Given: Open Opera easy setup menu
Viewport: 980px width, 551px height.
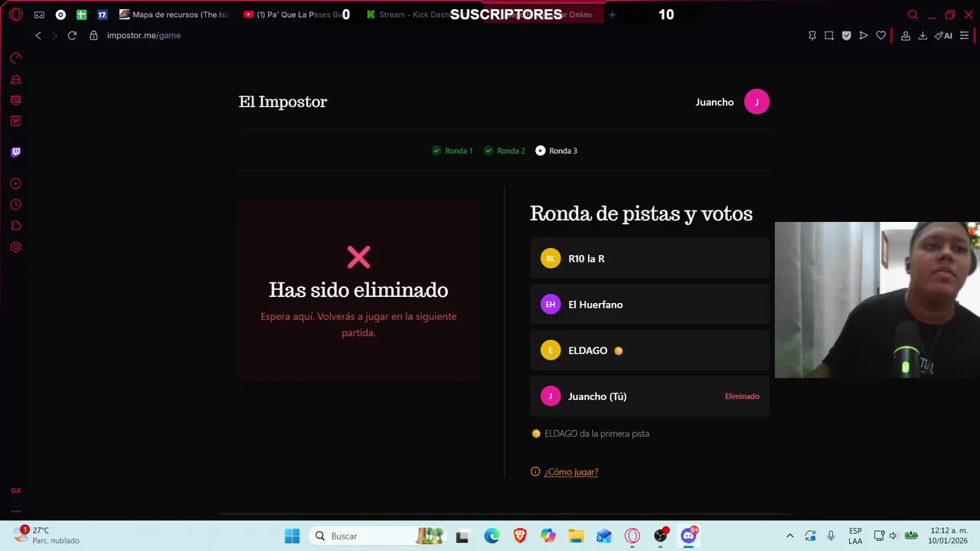Looking at the screenshot, I should point(965,35).
